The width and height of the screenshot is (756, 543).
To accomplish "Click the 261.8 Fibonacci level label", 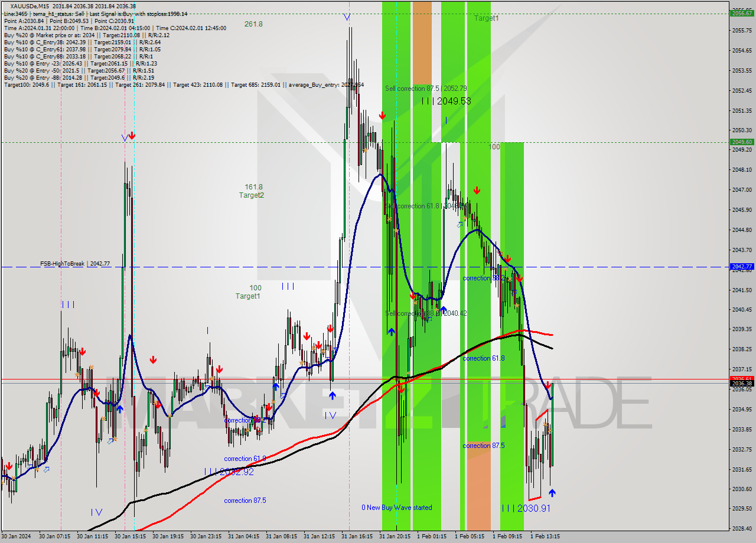I will pos(254,24).
